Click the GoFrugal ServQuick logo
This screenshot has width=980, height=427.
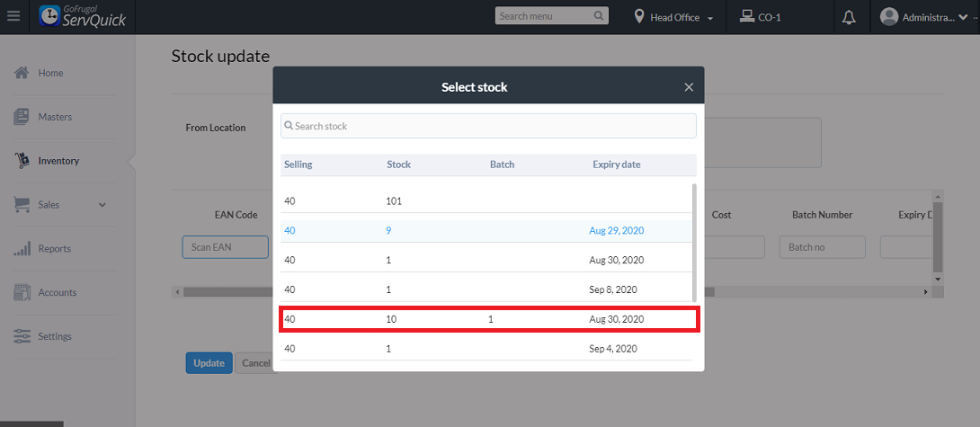tap(82, 16)
